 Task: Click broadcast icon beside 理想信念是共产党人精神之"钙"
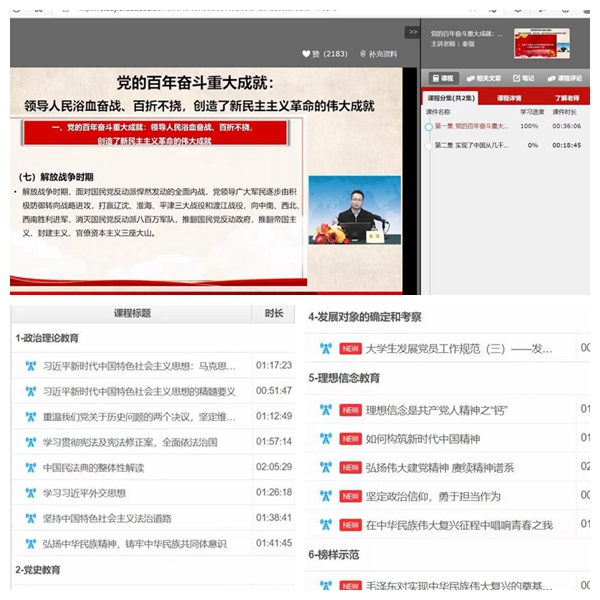325,409
